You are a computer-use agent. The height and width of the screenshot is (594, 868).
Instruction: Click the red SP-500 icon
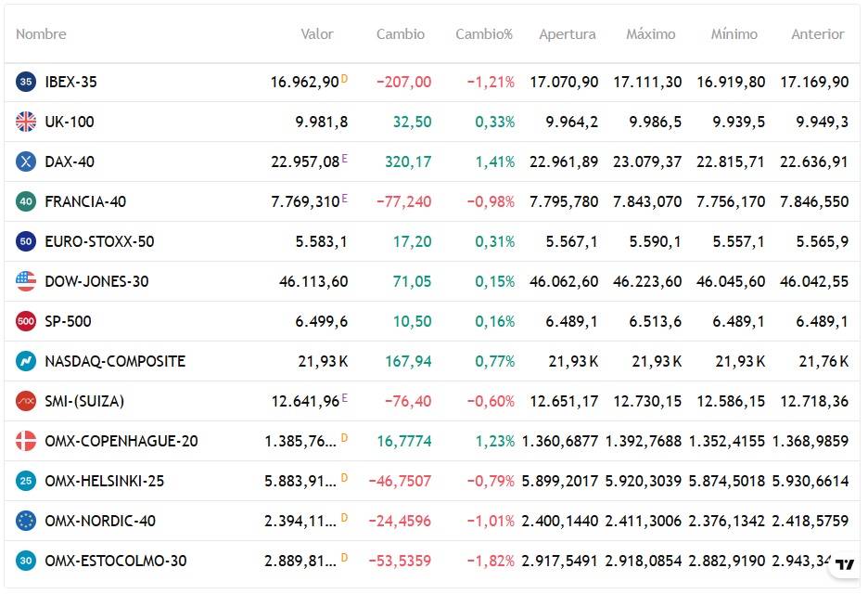pyautogui.click(x=26, y=321)
